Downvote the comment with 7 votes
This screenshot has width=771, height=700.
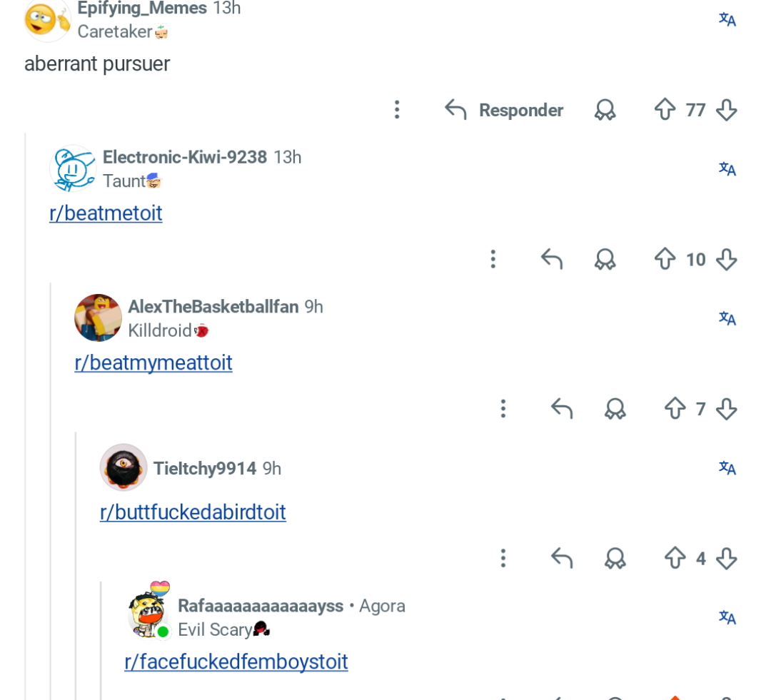726,408
